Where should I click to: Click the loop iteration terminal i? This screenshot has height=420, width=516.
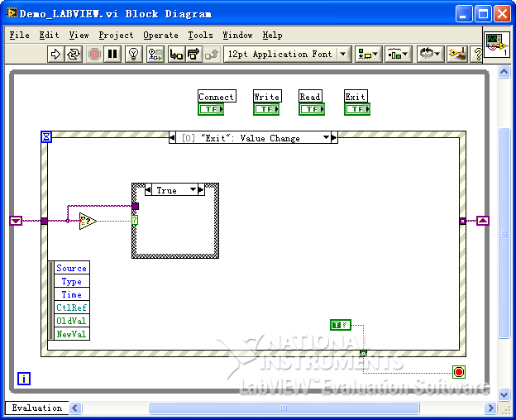coord(24,379)
